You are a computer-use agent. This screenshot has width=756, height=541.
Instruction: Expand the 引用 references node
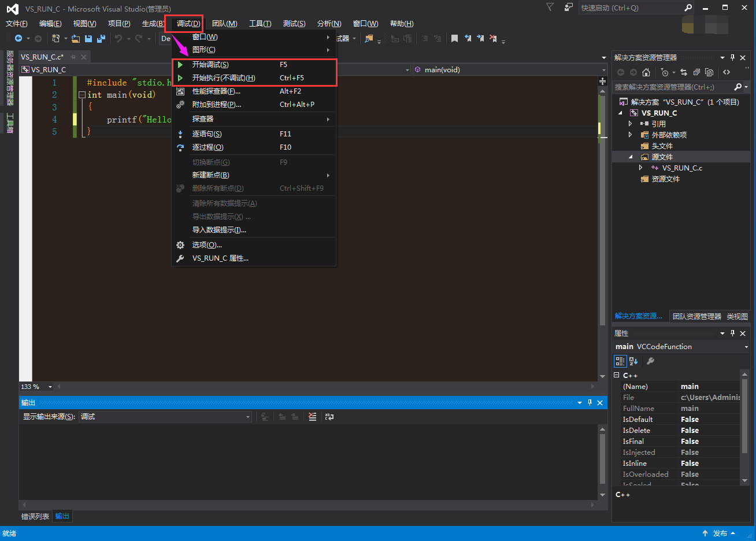point(631,124)
